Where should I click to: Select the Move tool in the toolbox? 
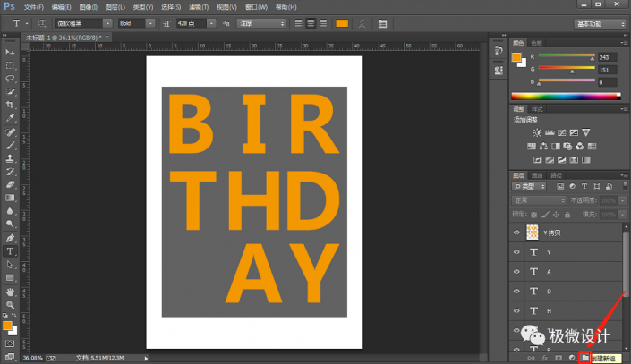tap(10, 52)
